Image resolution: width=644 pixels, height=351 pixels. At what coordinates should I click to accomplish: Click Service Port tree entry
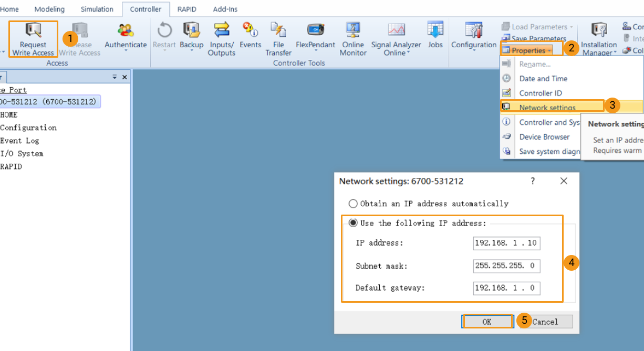13,90
